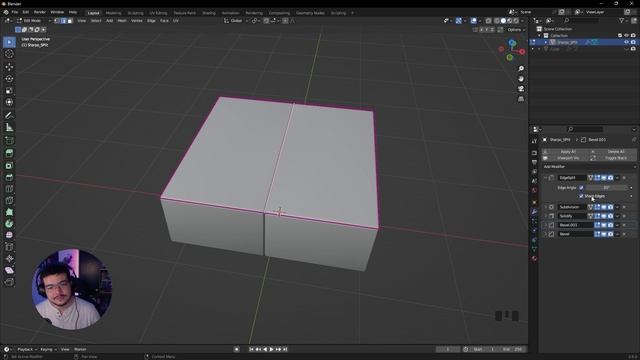Select the Add Cube tool
This screenshot has width=640, height=360.
(9, 140)
